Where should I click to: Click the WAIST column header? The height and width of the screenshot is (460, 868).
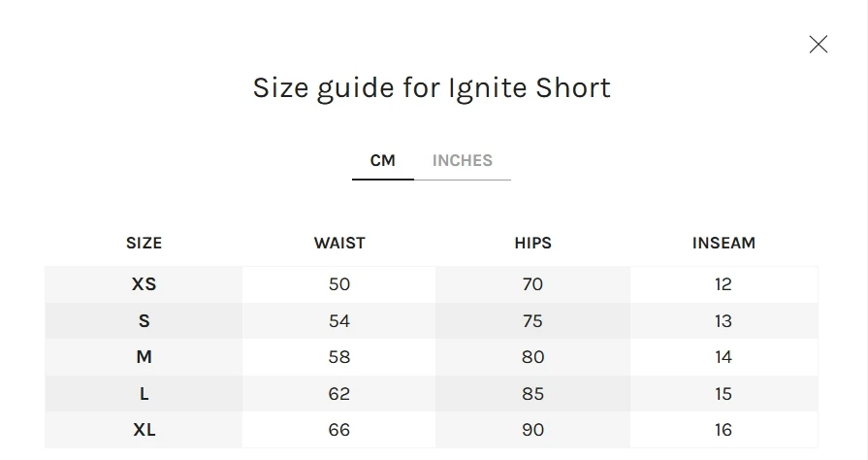tap(339, 244)
